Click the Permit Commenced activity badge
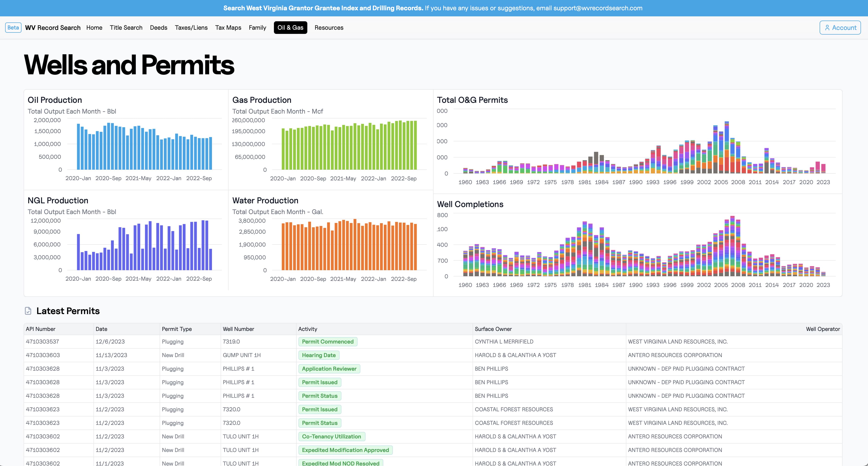Screen dimensions: 868x466 (x=327, y=342)
